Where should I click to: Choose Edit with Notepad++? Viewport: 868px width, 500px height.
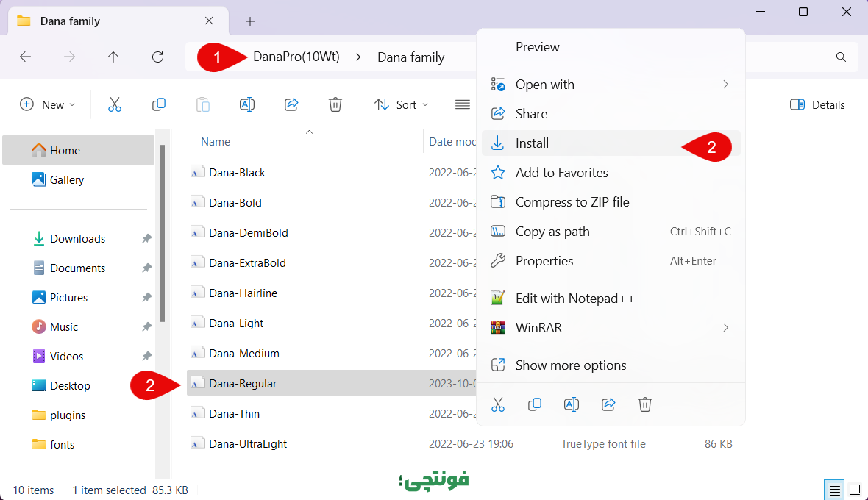tap(611, 298)
